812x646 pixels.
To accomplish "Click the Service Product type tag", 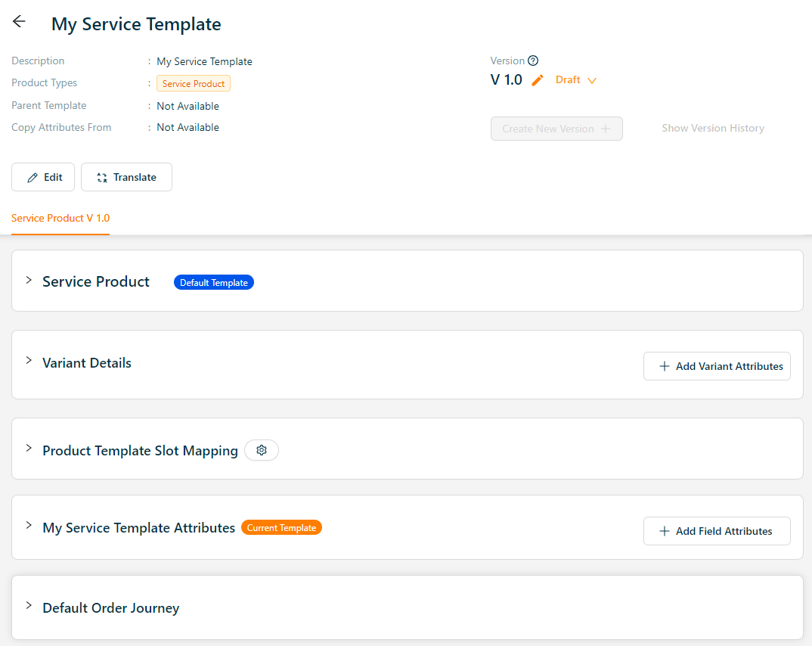I will (194, 83).
